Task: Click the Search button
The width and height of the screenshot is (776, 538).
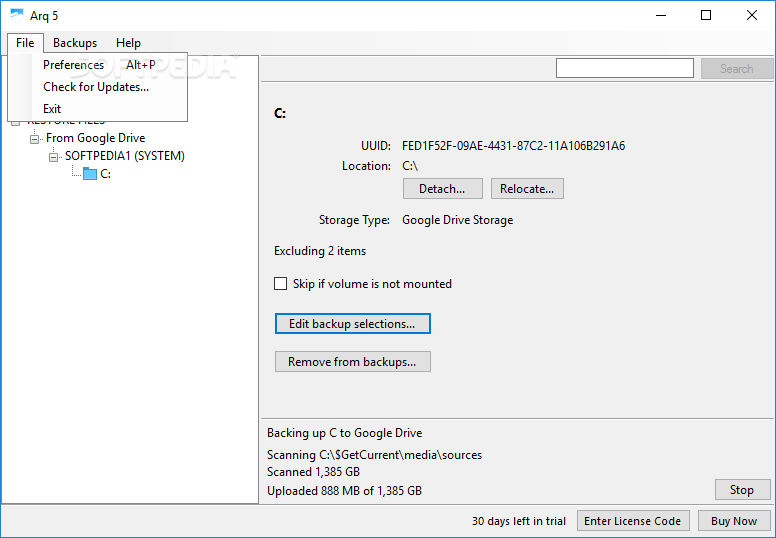Action: coord(737,68)
